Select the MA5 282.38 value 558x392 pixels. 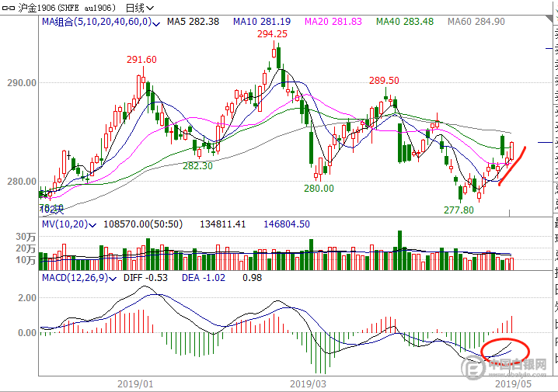[193, 22]
